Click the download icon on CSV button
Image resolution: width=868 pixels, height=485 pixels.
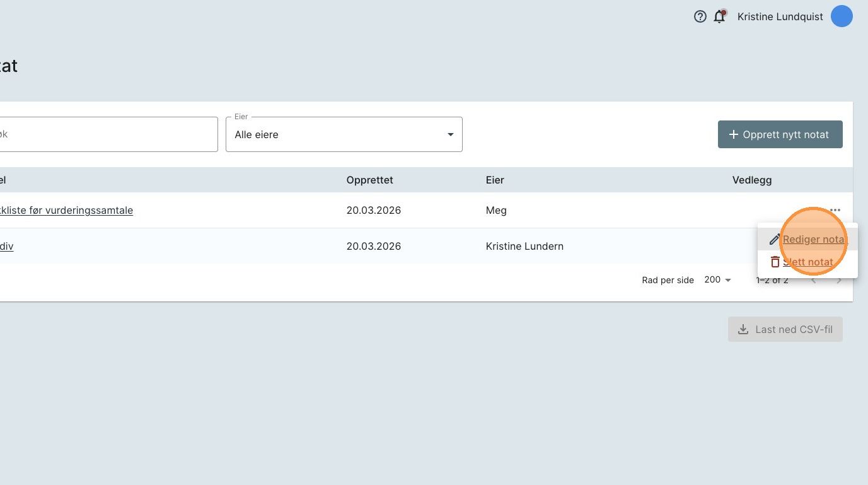click(x=743, y=329)
